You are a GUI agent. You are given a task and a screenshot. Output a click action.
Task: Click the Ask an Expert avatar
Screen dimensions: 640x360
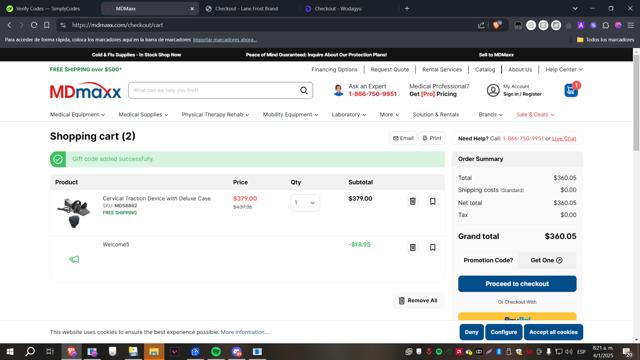coord(338,90)
